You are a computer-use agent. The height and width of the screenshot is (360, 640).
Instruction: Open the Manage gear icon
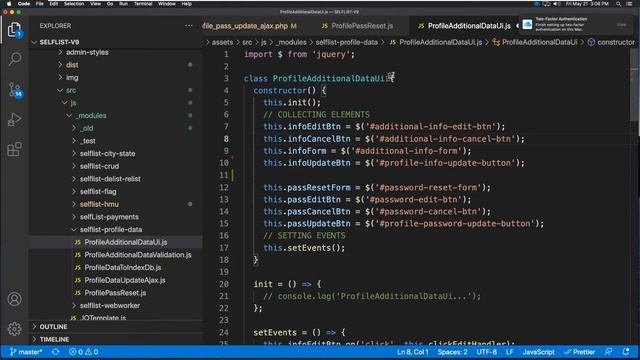tap(14, 329)
